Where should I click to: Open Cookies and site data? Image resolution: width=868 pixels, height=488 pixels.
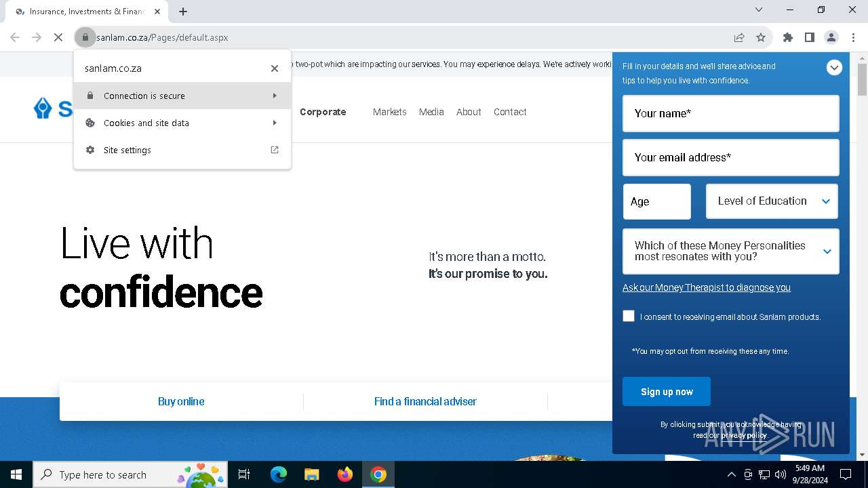(182, 123)
